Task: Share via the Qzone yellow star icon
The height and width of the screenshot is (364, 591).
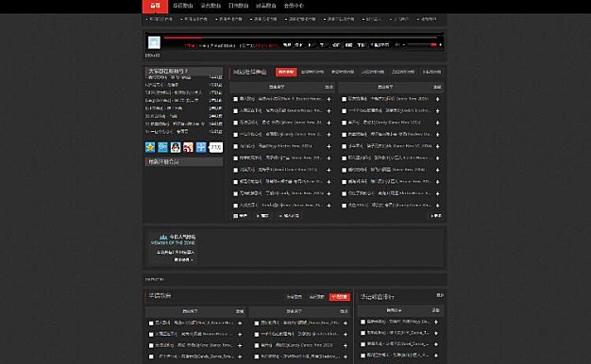Action: [x=150, y=147]
